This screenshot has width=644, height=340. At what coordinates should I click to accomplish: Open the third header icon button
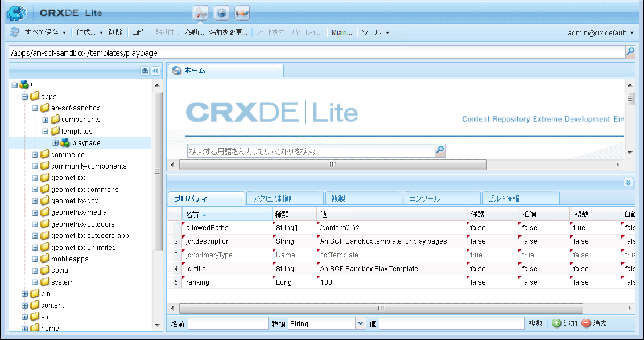(x=242, y=13)
